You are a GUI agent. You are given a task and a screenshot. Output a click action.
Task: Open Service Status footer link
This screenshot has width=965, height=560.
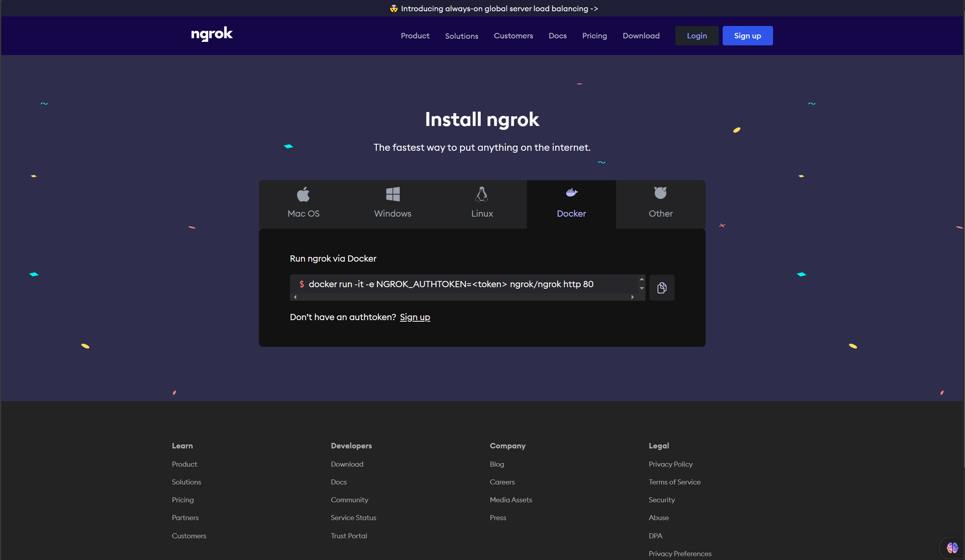(x=353, y=518)
